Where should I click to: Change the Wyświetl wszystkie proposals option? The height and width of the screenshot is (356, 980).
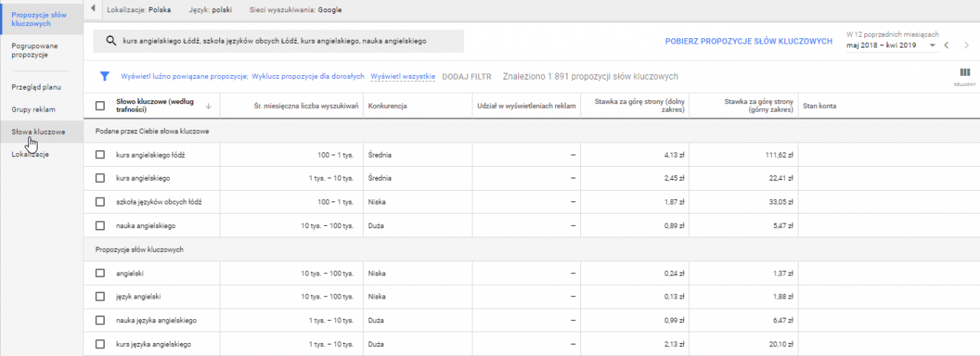click(x=403, y=77)
